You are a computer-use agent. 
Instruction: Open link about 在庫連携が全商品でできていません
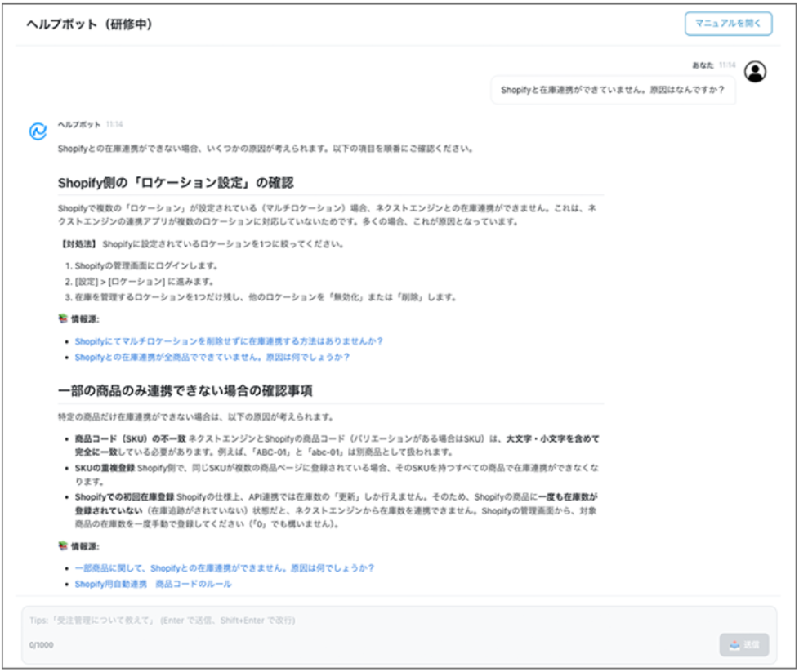pyautogui.click(x=212, y=357)
